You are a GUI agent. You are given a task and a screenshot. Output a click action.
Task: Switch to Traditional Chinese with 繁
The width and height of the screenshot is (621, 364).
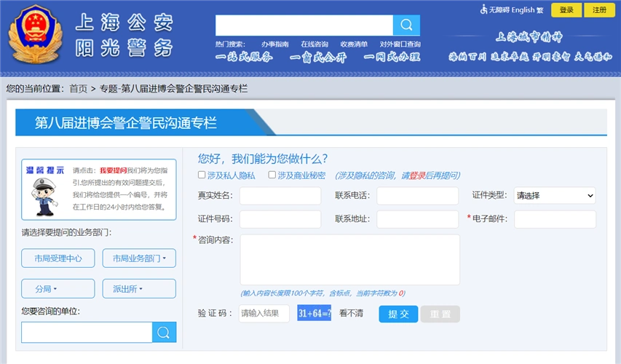coord(539,10)
